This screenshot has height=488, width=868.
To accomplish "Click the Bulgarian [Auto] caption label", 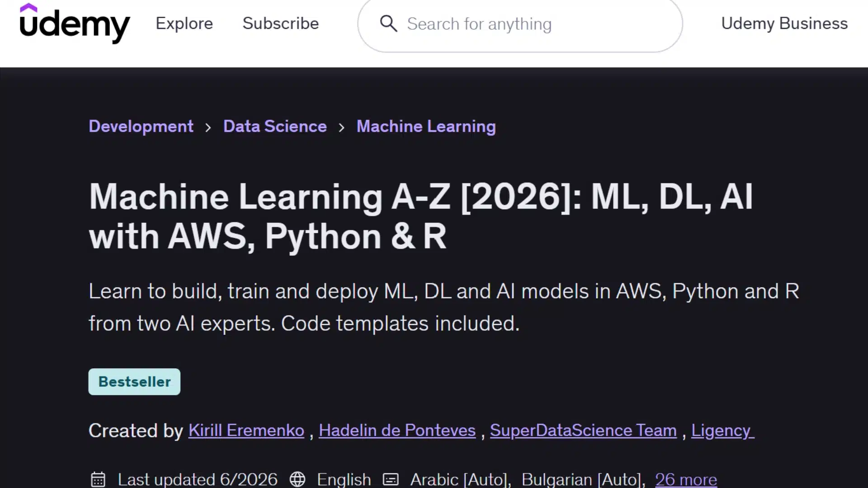I will (x=584, y=479).
